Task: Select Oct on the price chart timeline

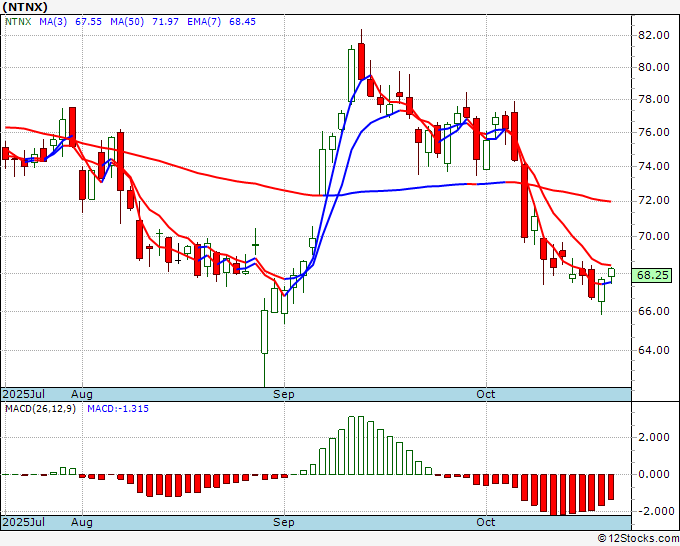Action: pyautogui.click(x=486, y=395)
